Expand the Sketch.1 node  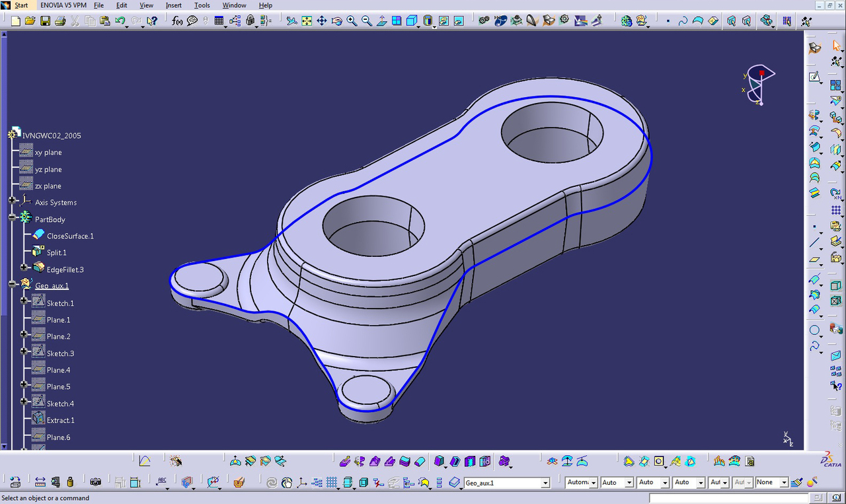coord(24,301)
